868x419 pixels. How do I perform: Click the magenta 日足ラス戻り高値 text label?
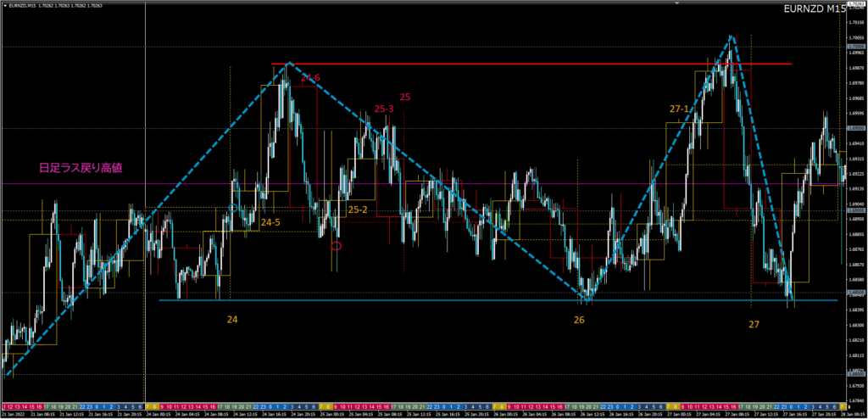81,168
